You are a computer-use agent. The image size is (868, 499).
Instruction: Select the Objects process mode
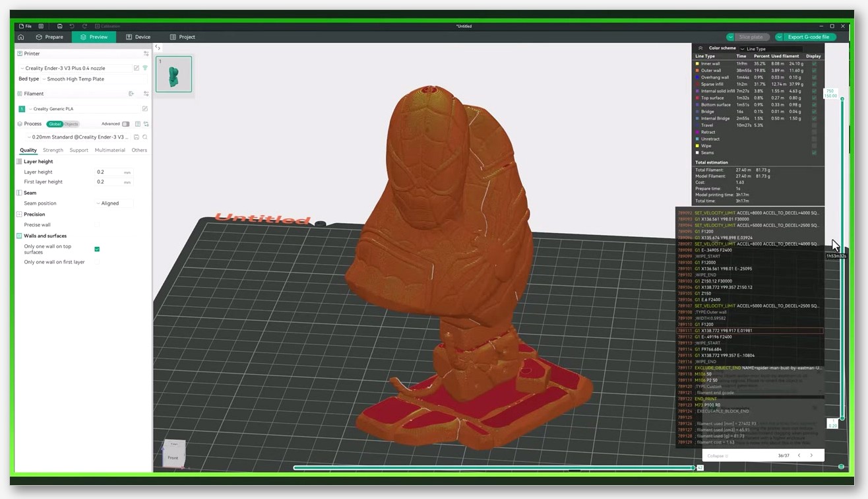click(x=71, y=124)
